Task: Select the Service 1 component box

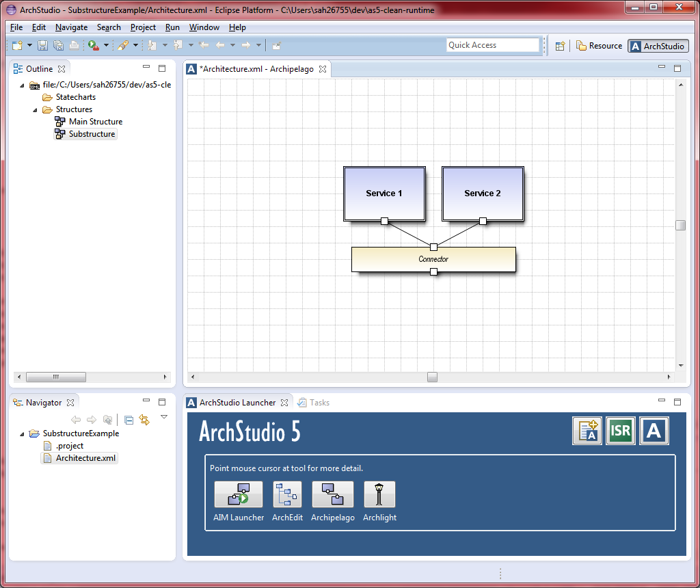Action: [x=384, y=193]
